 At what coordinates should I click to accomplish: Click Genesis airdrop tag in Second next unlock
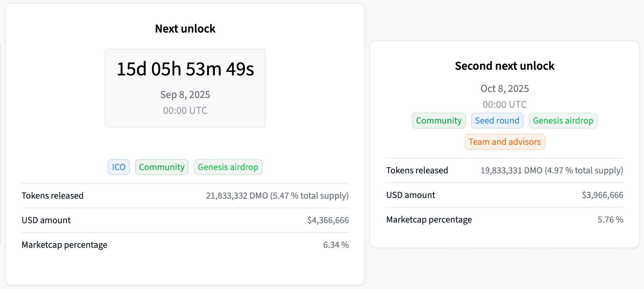[x=563, y=121]
